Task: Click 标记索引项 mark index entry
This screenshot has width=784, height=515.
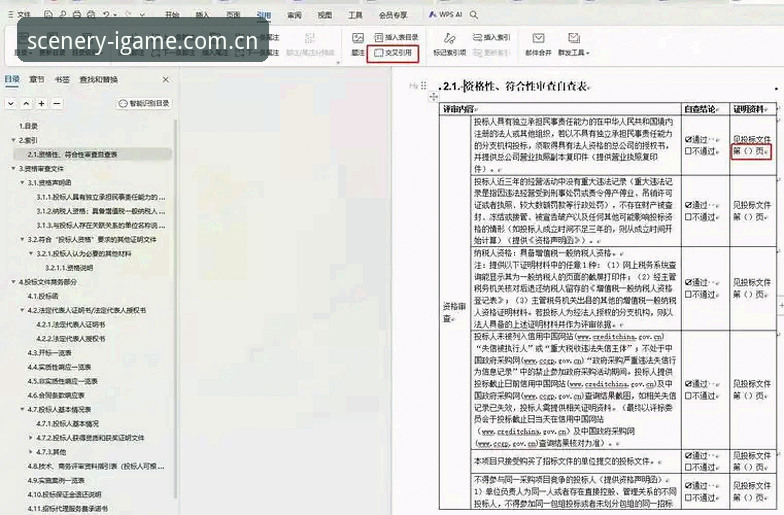Action: pyautogui.click(x=450, y=44)
